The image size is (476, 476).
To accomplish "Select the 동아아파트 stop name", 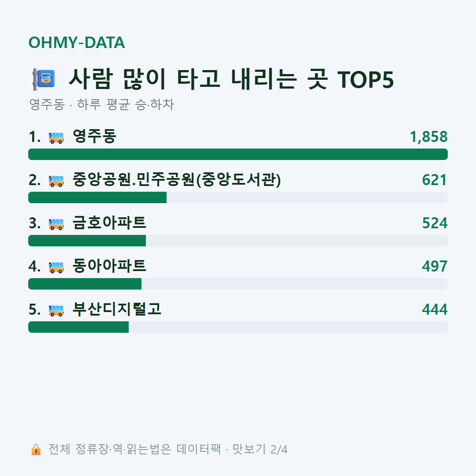I will pos(109,266).
